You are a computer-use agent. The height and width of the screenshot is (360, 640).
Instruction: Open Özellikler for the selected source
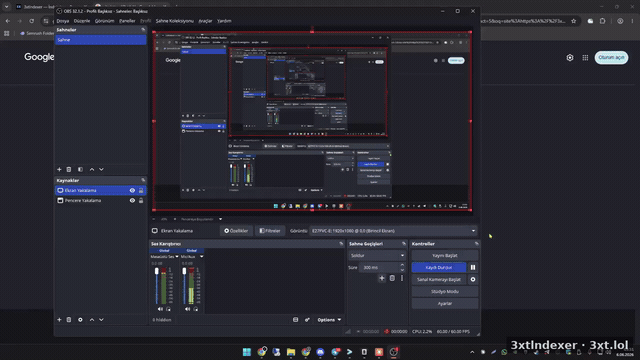(x=236, y=231)
